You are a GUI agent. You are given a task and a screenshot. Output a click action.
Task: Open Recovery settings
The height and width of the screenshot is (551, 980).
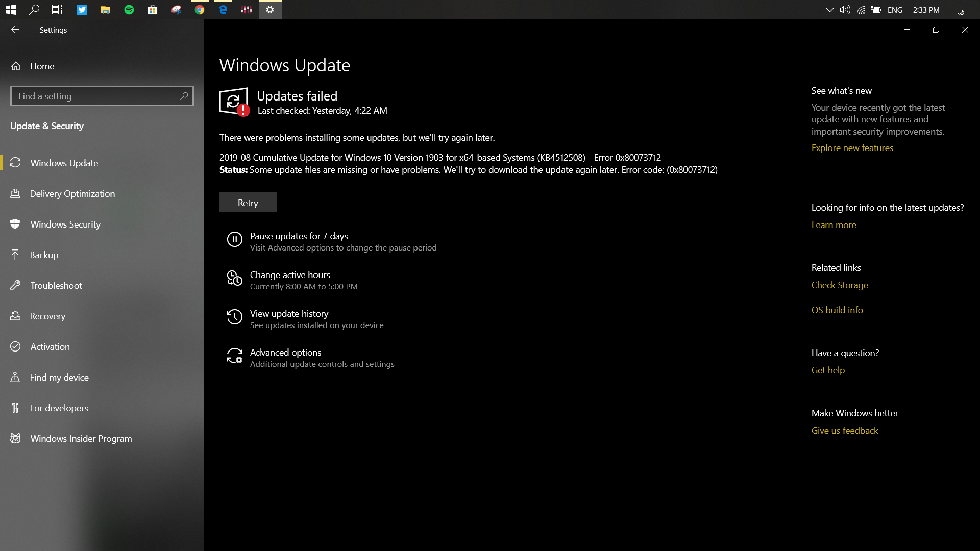[x=47, y=315]
